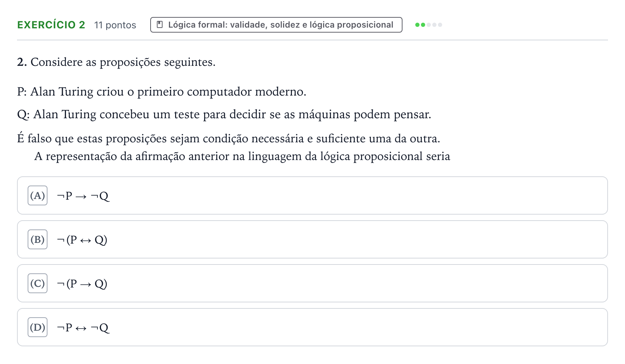Image resolution: width=625 pixels, height=364 pixels.
Task: Click the EXERCÍCIO 2 heading
Action: pyautogui.click(x=51, y=25)
